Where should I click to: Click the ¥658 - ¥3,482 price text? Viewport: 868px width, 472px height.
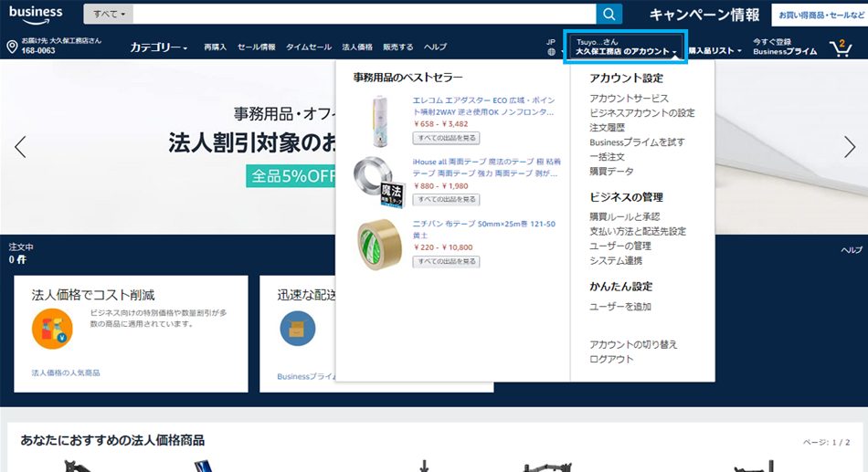click(x=440, y=124)
